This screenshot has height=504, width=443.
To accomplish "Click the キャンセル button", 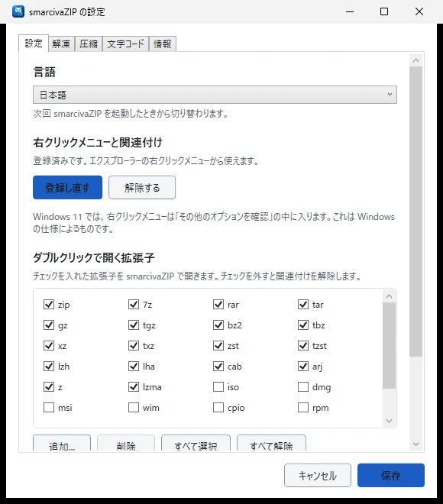I will pyautogui.click(x=318, y=476).
